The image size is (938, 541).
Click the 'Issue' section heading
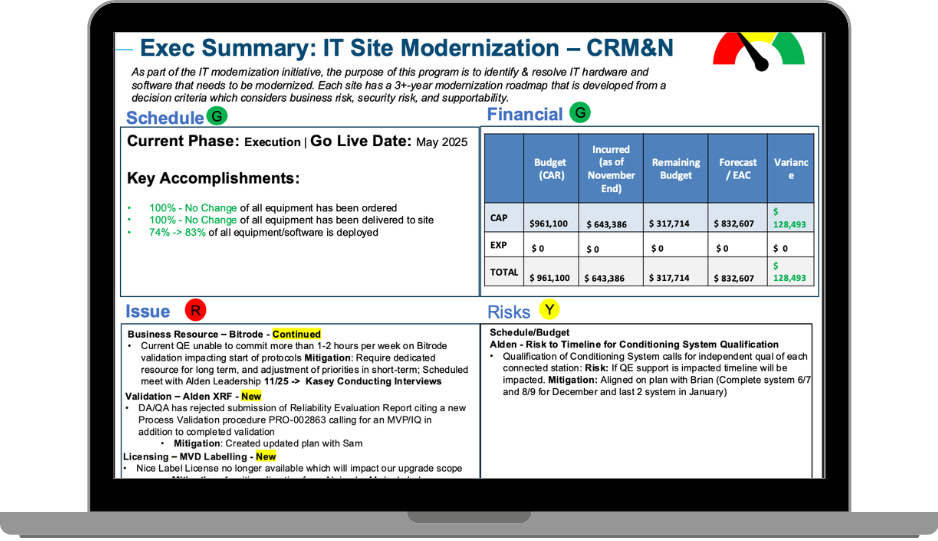[x=147, y=311]
